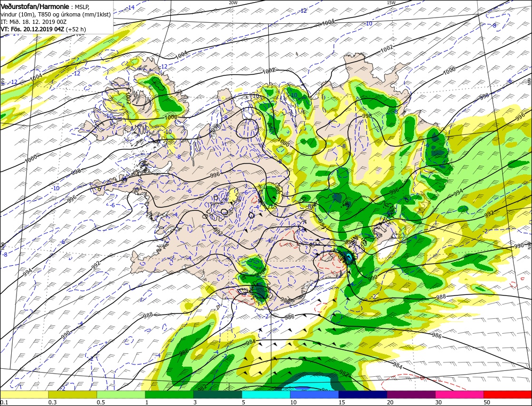Click the light green 0.5–1 legend swatch
The width and height of the screenshot is (532, 406).
click(121, 394)
